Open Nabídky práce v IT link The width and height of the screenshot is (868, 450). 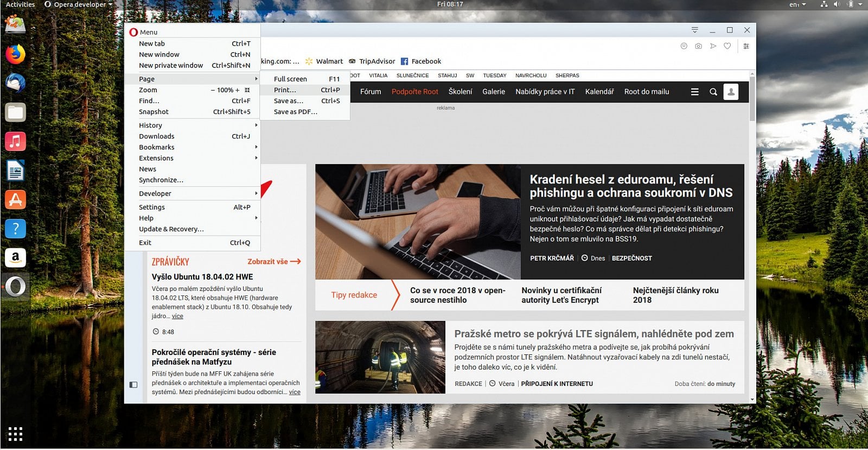point(545,92)
